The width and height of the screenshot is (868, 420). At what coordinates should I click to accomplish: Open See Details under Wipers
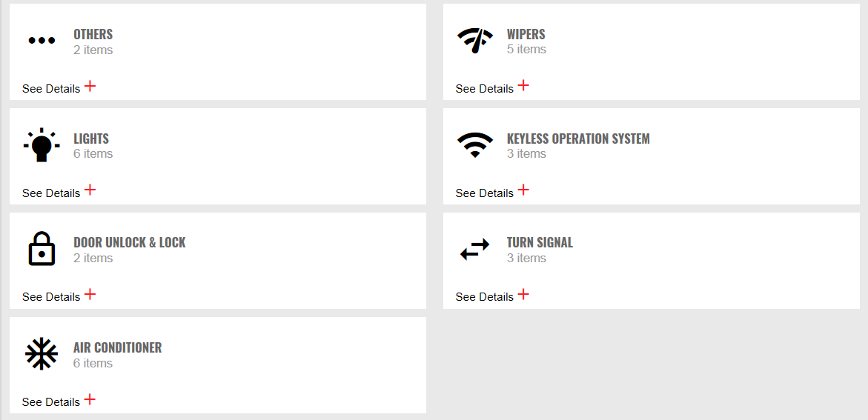click(484, 89)
